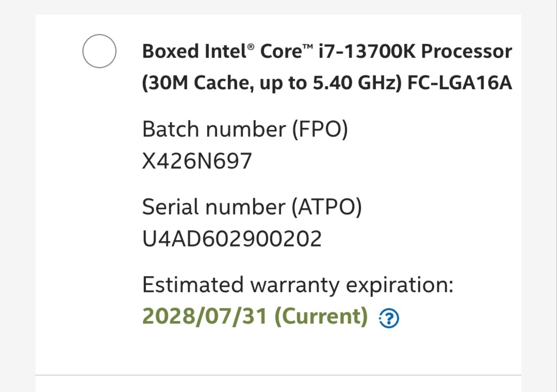Select the Core i7-13700K processor radio button
The image size is (557, 392).
tap(99, 51)
